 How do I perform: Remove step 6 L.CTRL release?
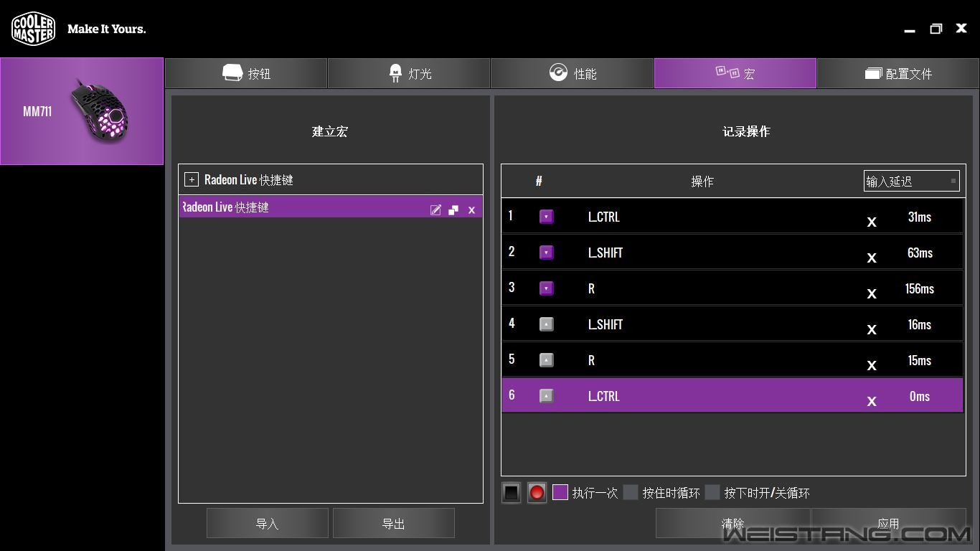point(872,401)
